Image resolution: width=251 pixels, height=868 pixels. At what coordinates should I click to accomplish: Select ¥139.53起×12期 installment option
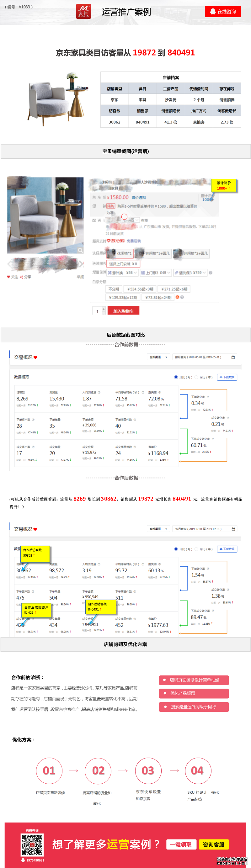pyautogui.click(x=123, y=298)
